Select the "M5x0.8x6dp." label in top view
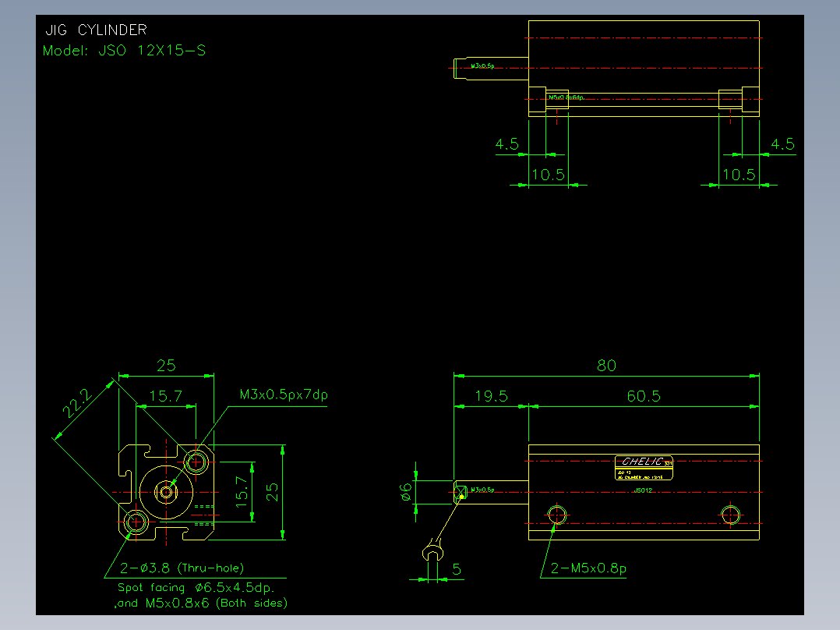 tap(566, 97)
